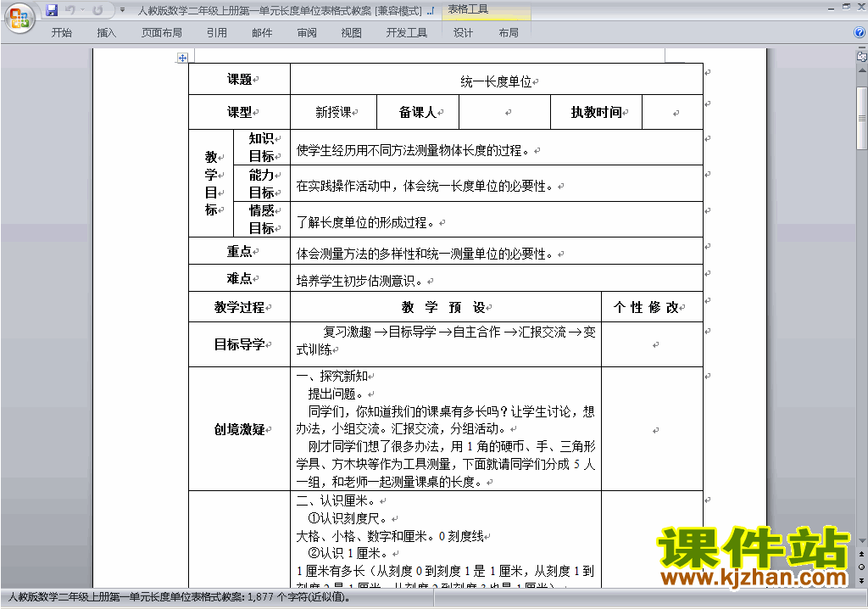
Task: Click empty cell right of 备课人
Action: [505, 112]
